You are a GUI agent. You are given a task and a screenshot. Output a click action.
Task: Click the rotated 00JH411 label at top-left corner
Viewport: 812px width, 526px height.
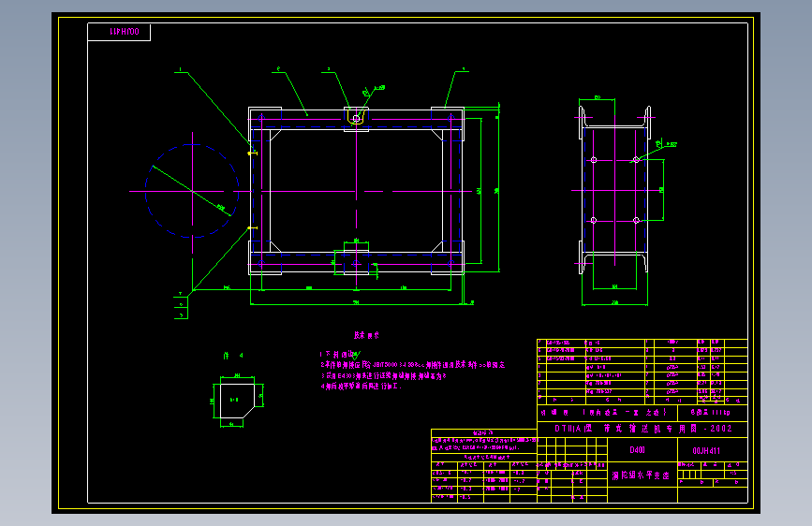pos(125,32)
